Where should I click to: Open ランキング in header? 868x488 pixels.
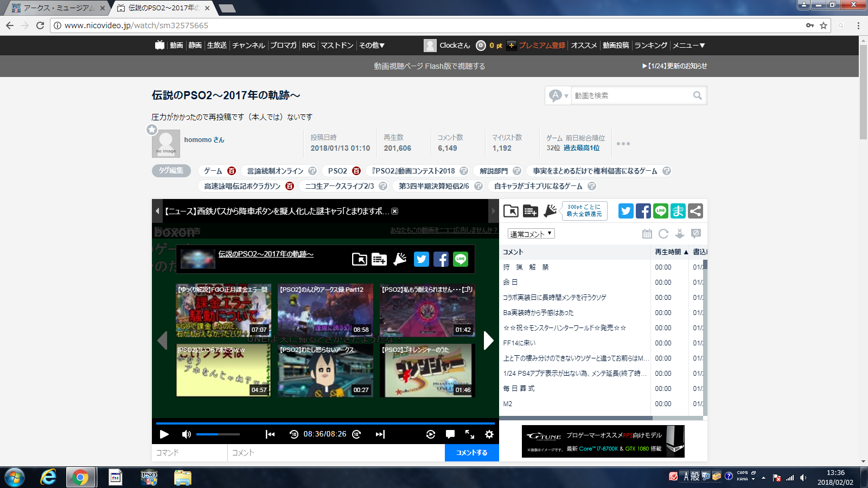[x=650, y=46]
